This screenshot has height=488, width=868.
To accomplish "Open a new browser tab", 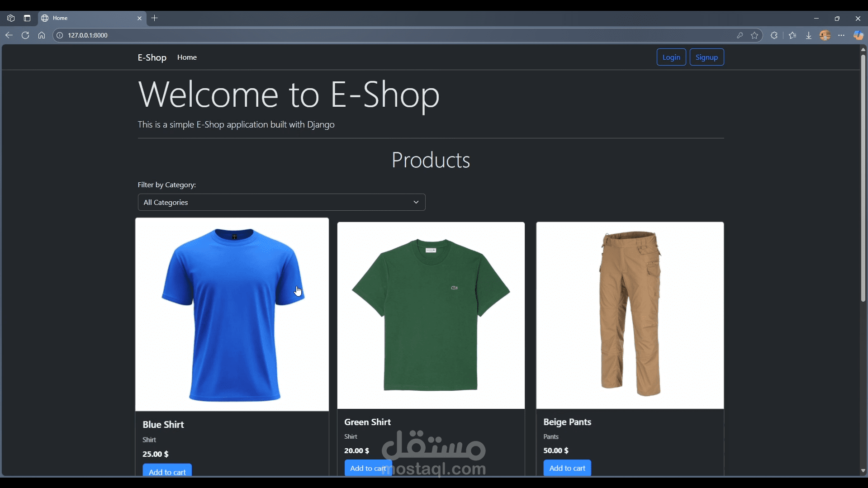I will (155, 18).
